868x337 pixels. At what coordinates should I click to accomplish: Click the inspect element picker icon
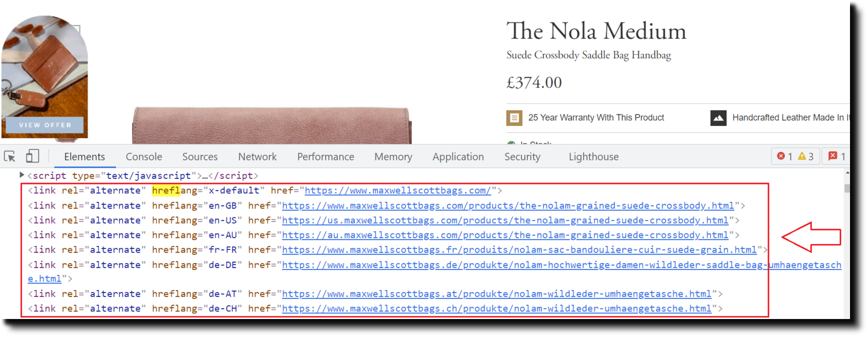[x=9, y=156]
